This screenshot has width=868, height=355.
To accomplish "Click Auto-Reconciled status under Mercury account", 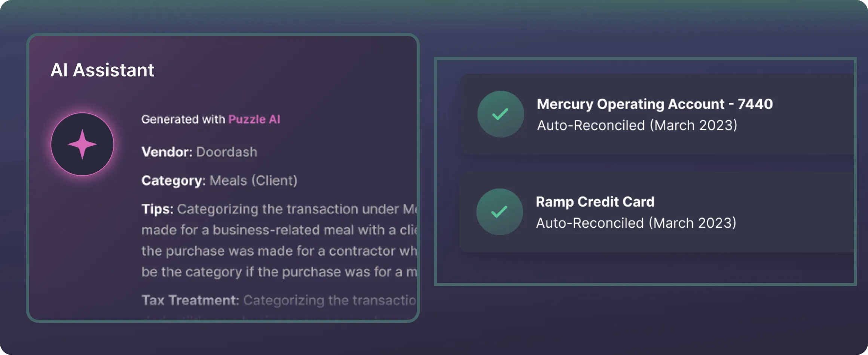I will (x=637, y=125).
